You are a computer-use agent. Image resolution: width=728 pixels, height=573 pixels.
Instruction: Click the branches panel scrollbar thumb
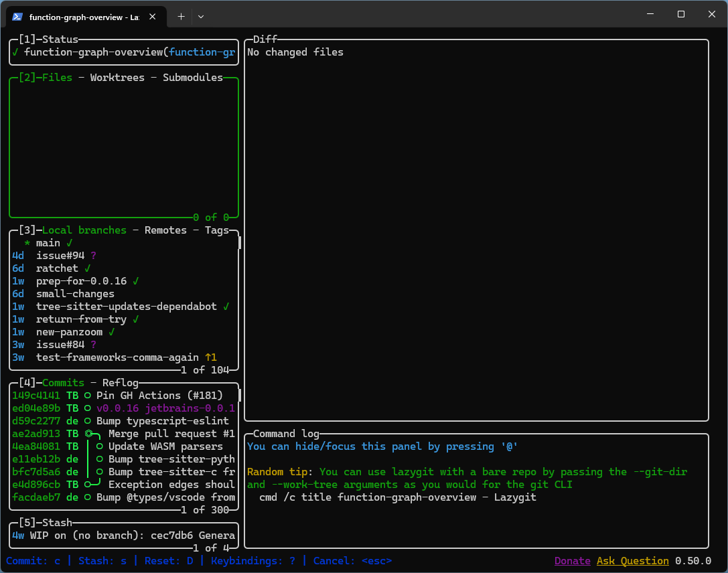(x=240, y=243)
